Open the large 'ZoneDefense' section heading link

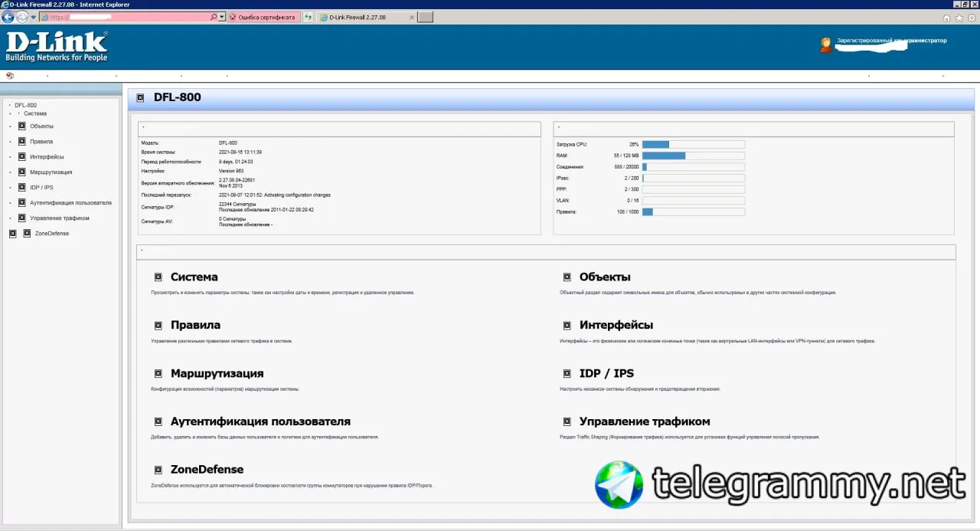(x=207, y=469)
